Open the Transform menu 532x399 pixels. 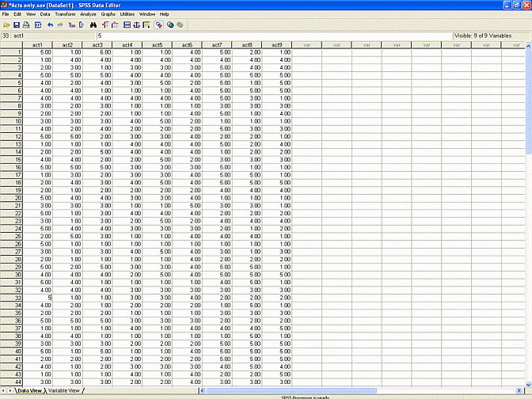click(x=65, y=14)
